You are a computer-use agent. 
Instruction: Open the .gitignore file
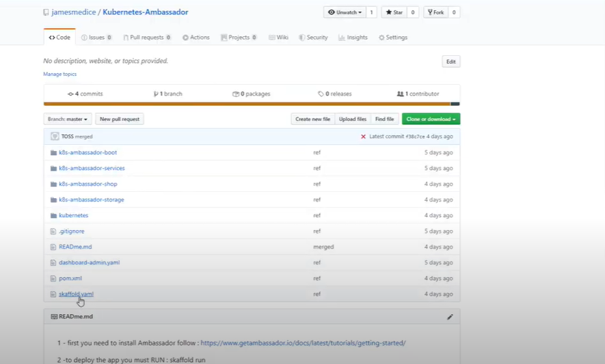pyautogui.click(x=71, y=232)
